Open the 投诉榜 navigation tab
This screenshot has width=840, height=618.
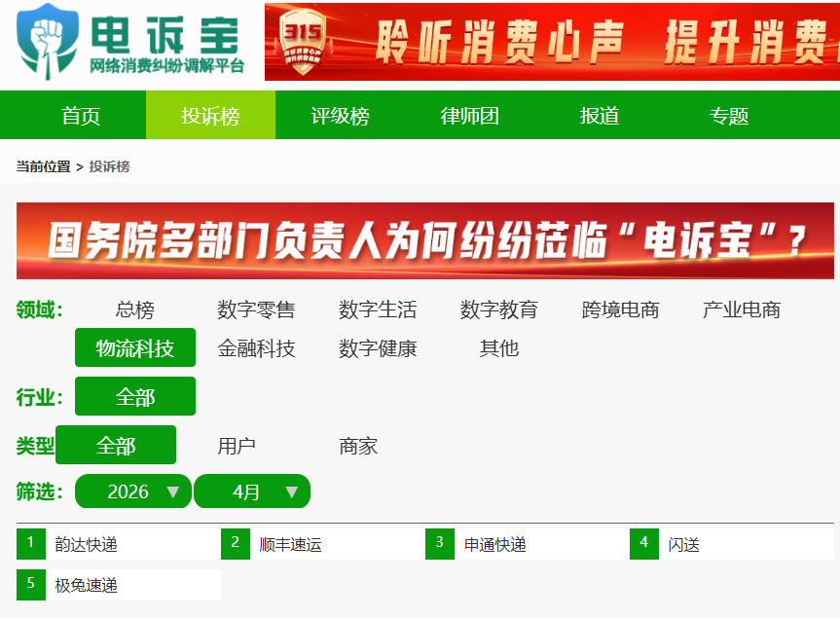[210, 115]
